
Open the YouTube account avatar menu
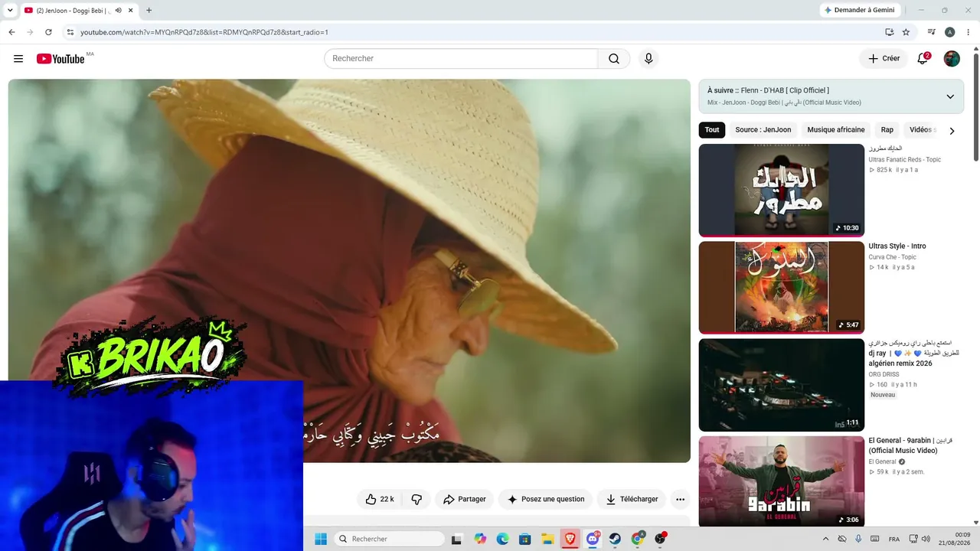coord(952,59)
